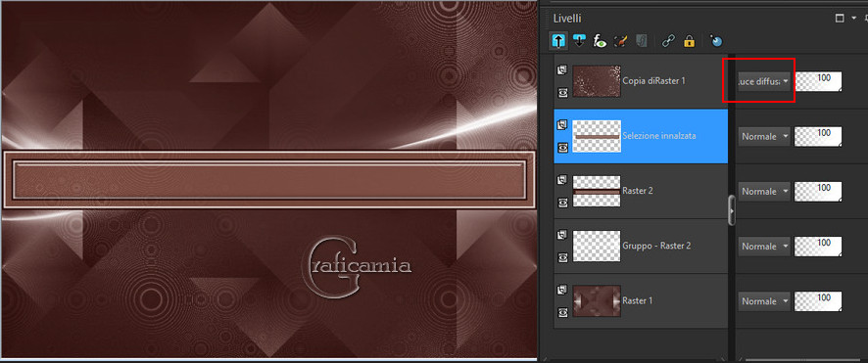Click the Gruppo - Raster 2 layer thumbnail

click(597, 246)
